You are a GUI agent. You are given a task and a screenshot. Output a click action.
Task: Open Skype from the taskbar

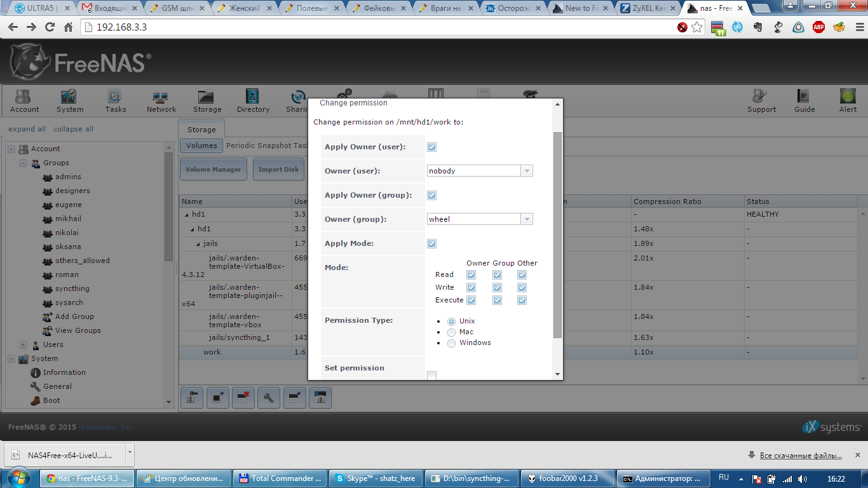(x=376, y=478)
